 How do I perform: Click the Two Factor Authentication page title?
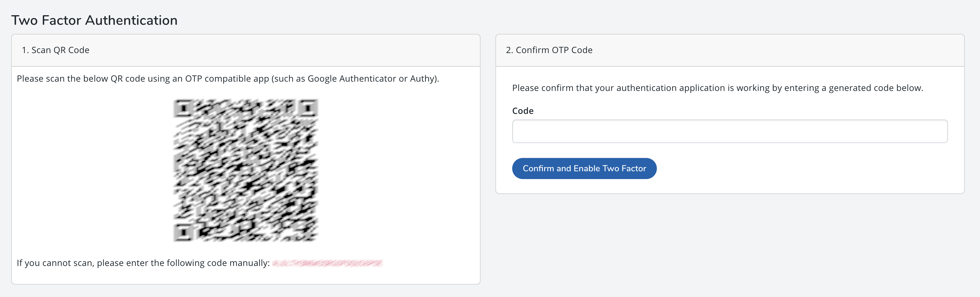[94, 20]
